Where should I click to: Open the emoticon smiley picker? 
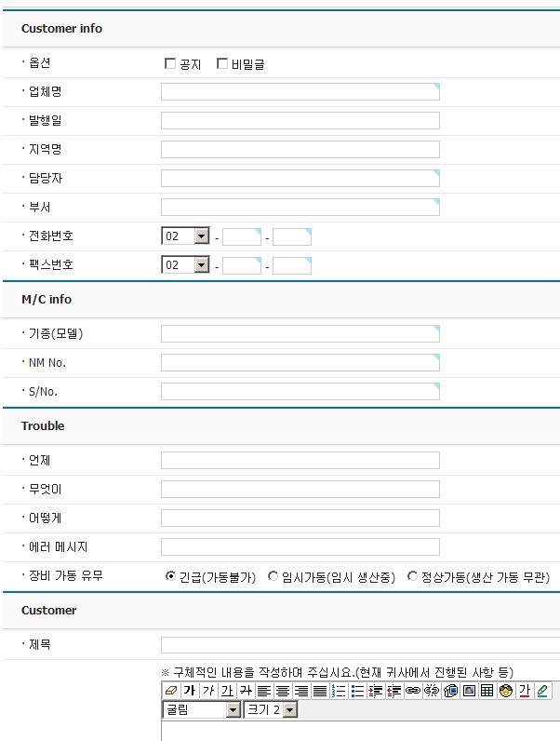point(505,691)
